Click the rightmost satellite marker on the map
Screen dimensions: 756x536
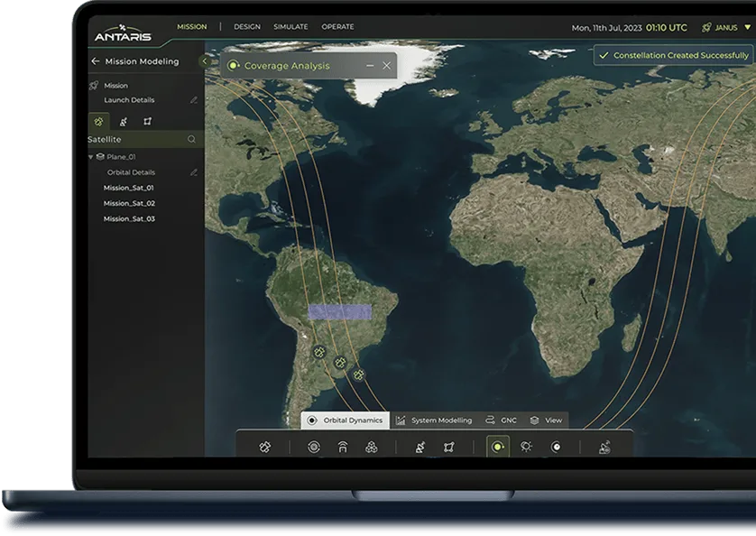[x=359, y=374]
